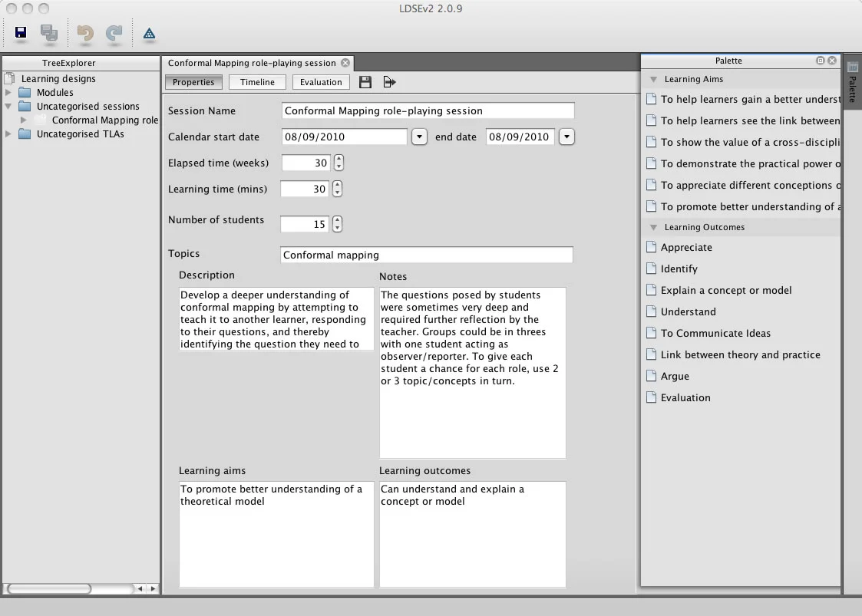Select the Uncategorised sessions folder icon
The image size is (862, 616).
25,106
